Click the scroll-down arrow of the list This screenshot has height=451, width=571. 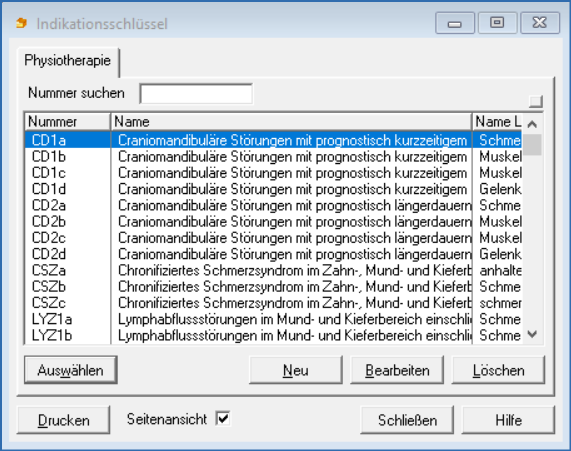click(x=532, y=334)
